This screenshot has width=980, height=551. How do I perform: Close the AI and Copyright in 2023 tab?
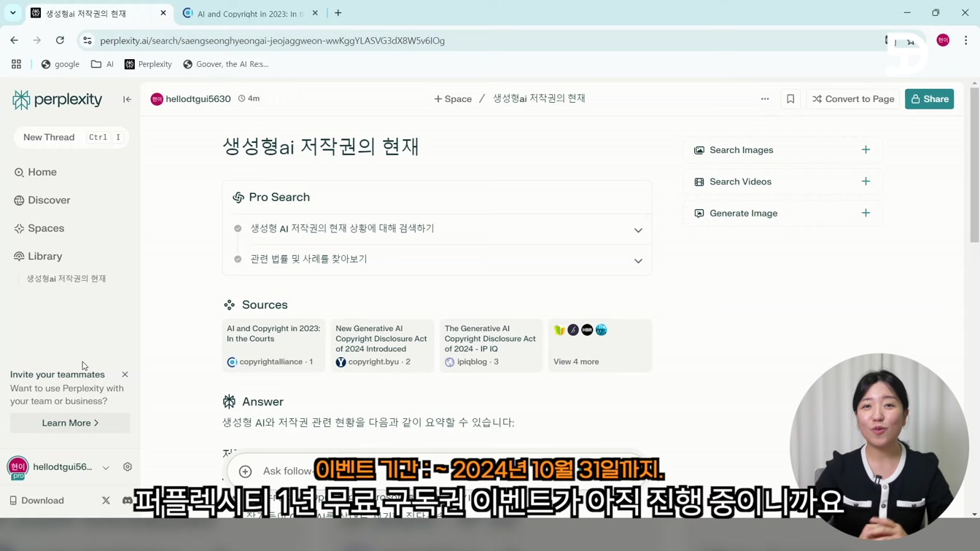(x=315, y=13)
